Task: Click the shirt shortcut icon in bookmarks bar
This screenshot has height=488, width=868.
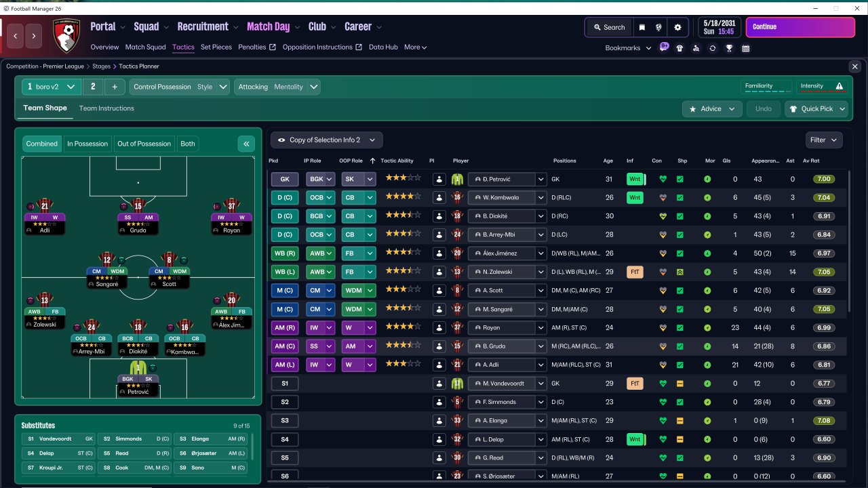Action: coord(679,48)
